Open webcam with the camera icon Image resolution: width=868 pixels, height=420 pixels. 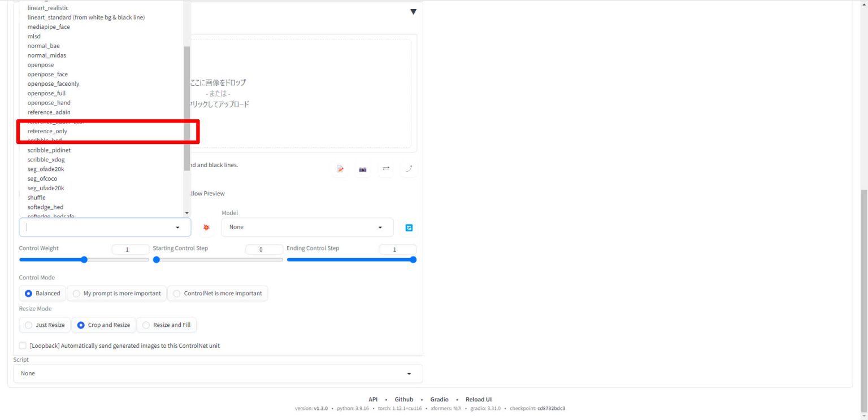pos(363,169)
